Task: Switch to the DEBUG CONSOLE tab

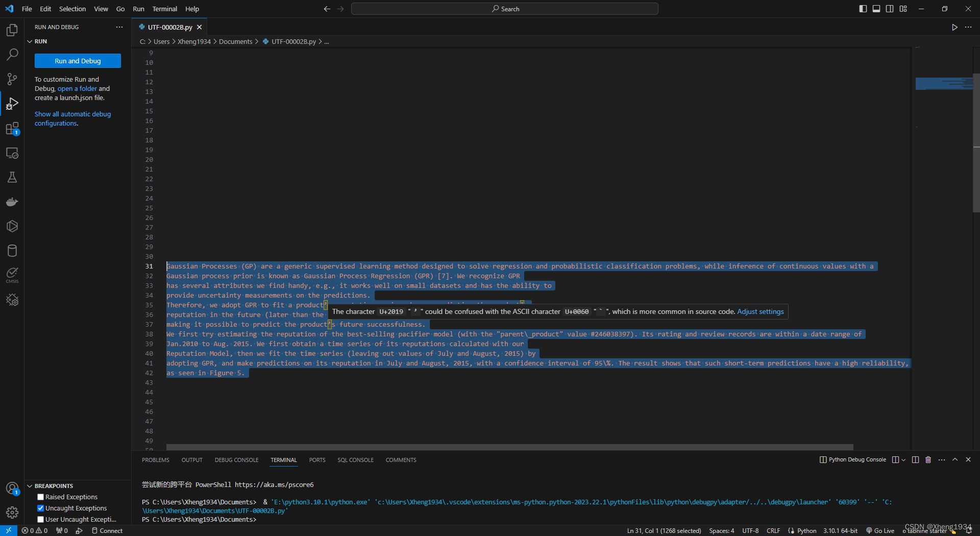Action: tap(236, 459)
